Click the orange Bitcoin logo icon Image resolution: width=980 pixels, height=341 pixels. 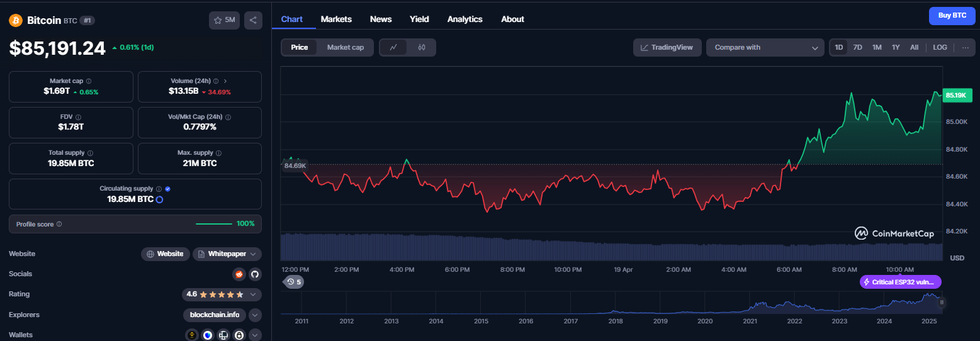tap(15, 20)
